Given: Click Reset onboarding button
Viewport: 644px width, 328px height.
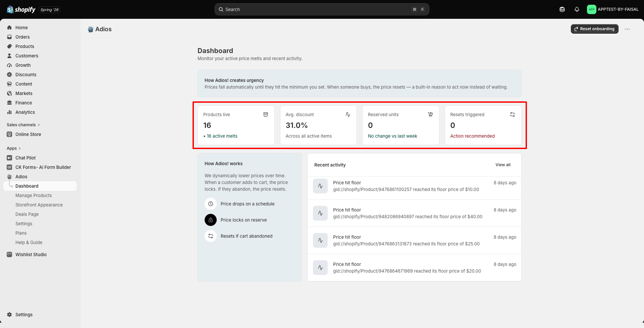Looking at the screenshot, I should [x=595, y=29].
